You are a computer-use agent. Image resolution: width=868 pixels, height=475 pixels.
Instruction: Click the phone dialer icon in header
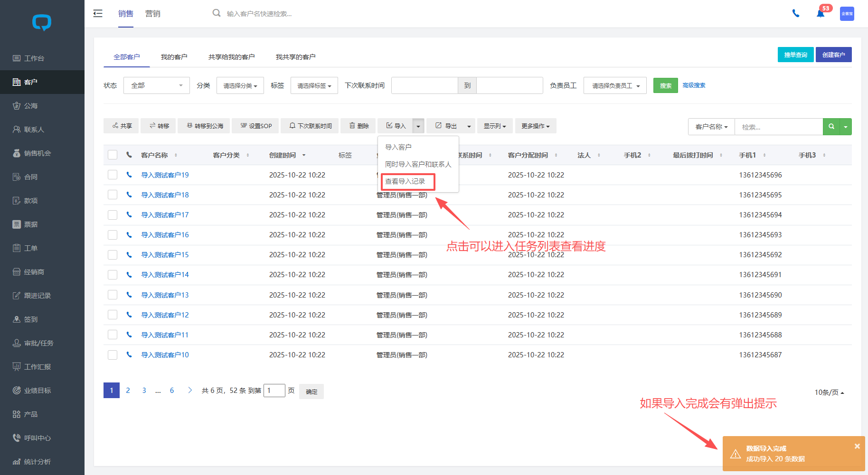(796, 13)
